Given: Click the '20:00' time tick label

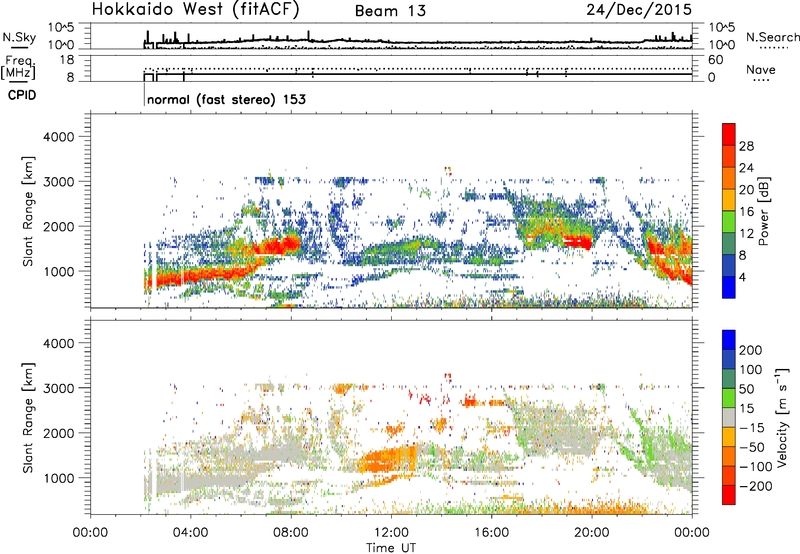Looking at the screenshot, I should coord(592,533).
